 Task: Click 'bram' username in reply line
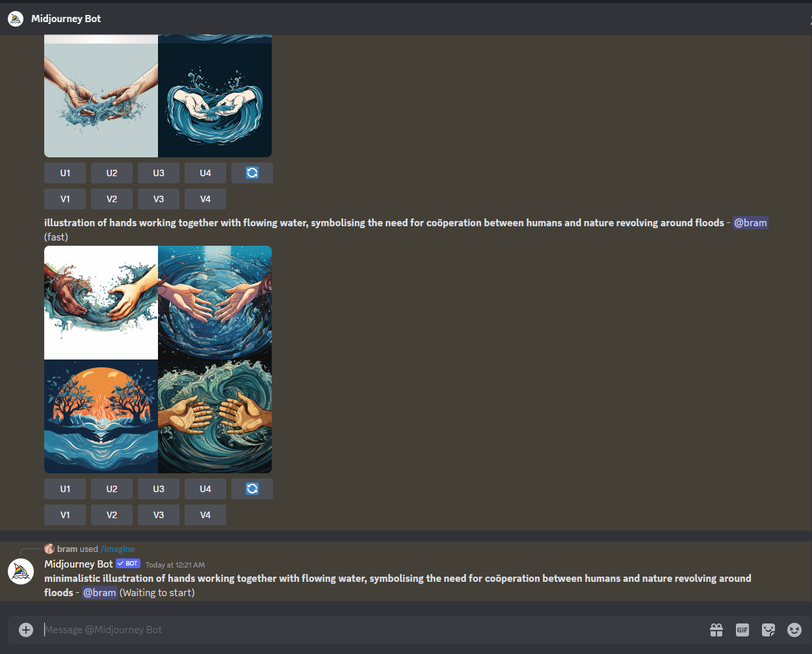tap(67, 549)
